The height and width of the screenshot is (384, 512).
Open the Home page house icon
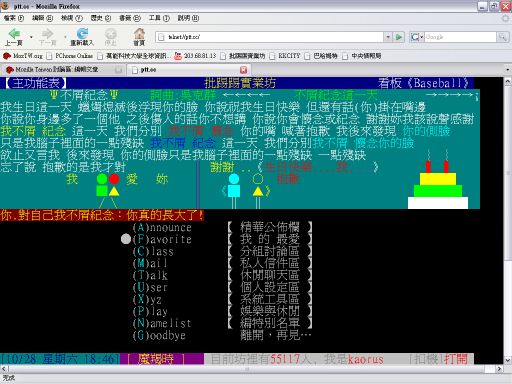coord(139,33)
